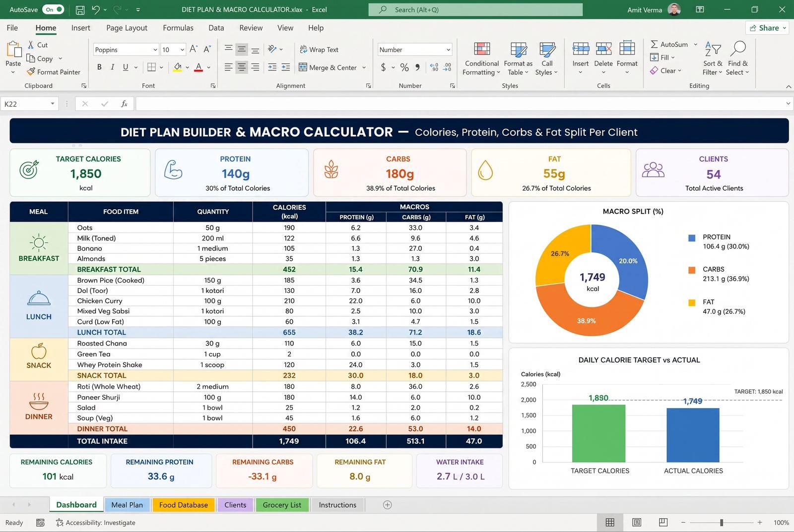
Task: Toggle AutoSave switch off
Action: tap(53, 9)
